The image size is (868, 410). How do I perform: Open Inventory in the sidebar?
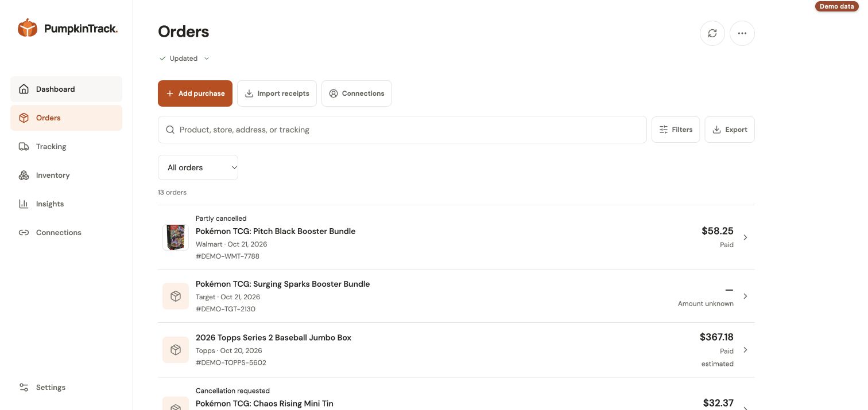(66, 175)
